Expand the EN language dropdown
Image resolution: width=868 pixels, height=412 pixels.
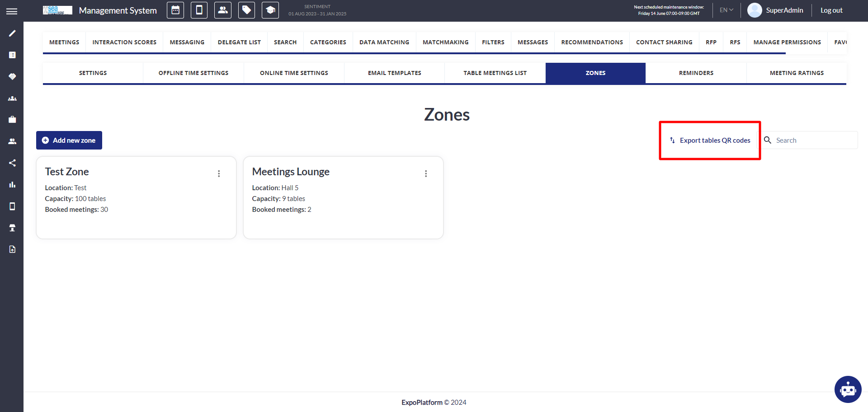coord(726,10)
